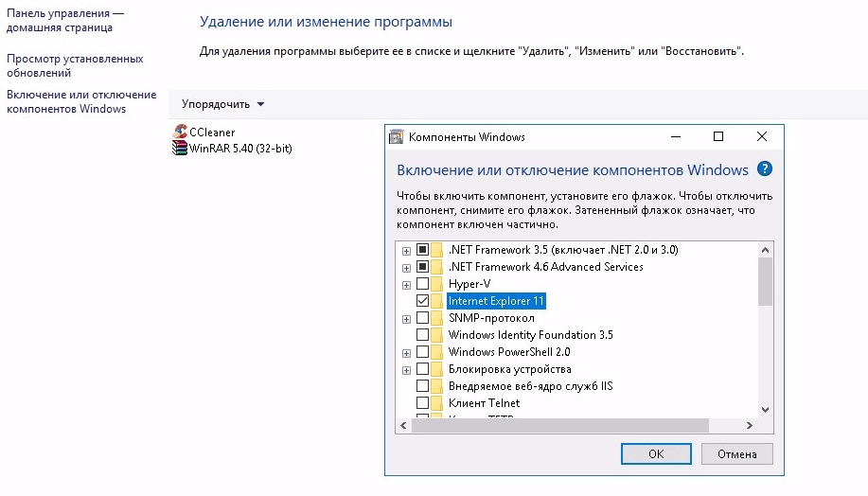Expand the Hyper-V tree node
Screen dimensions: 868x496
[x=406, y=285]
